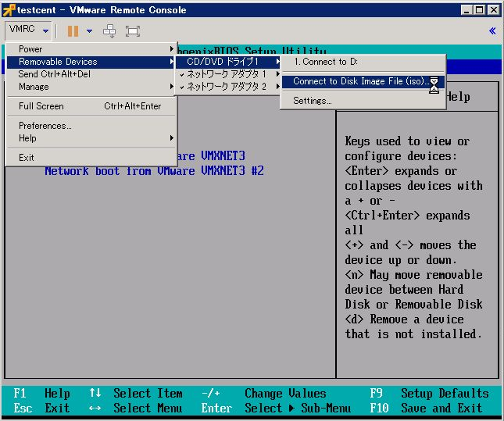The width and height of the screenshot is (504, 421).
Task: Click Exit in the VMRC menu
Action: pos(27,158)
